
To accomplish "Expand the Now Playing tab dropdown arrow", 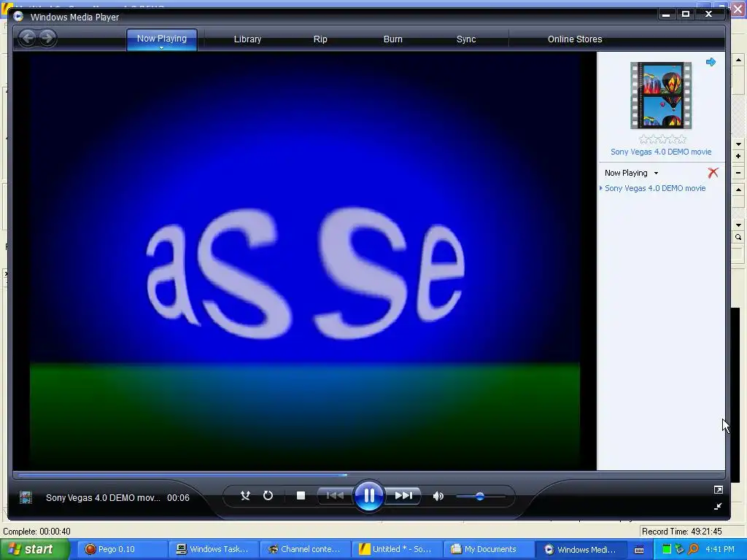I will [161, 47].
